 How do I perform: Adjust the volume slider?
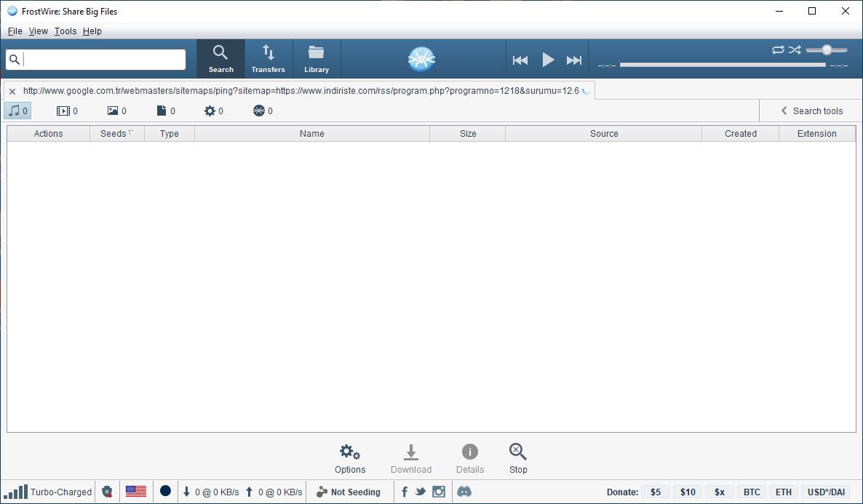[826, 50]
